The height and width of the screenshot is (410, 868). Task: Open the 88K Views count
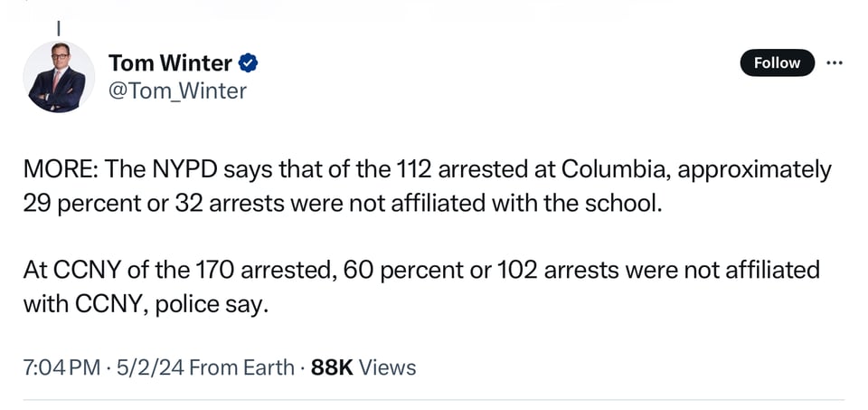[x=363, y=367]
